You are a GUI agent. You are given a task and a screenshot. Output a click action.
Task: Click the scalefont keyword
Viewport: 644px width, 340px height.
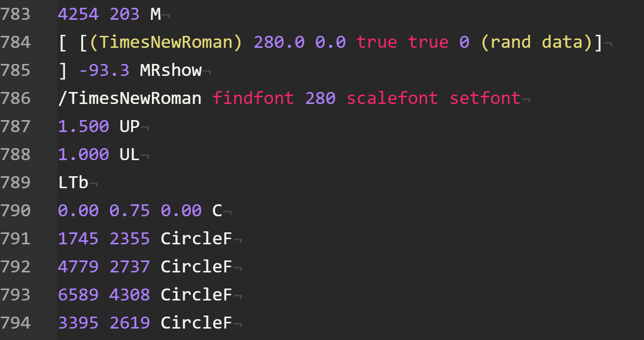coord(392,98)
